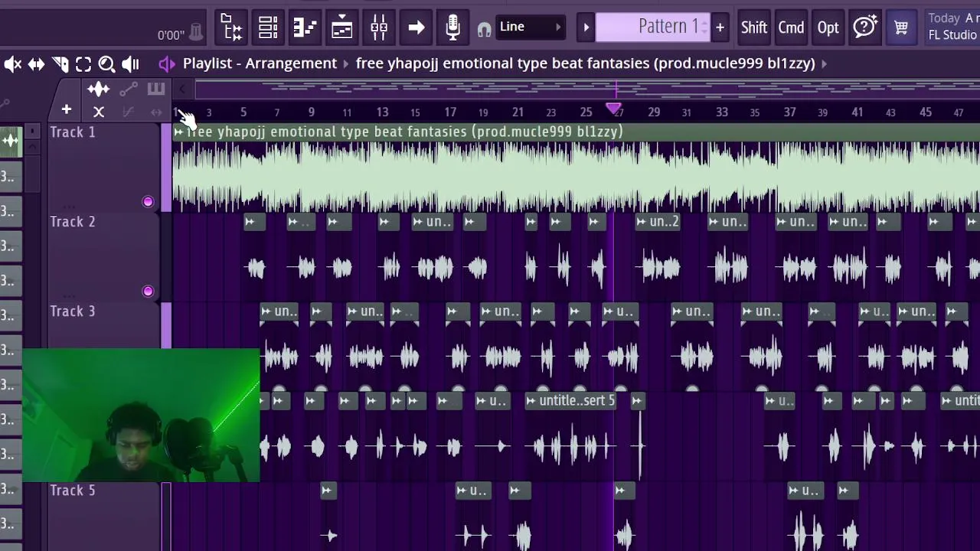Open the Mixer view
The height and width of the screenshot is (551, 980).
(379, 28)
